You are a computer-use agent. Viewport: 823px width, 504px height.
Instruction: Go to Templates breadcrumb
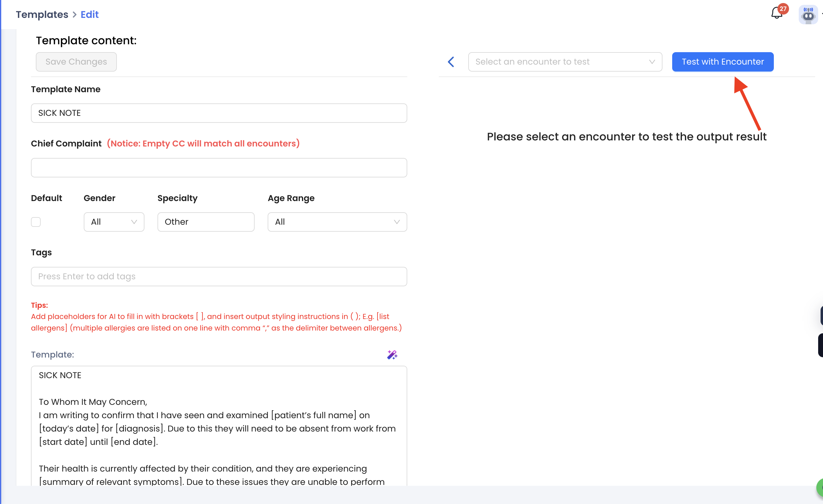click(x=42, y=15)
